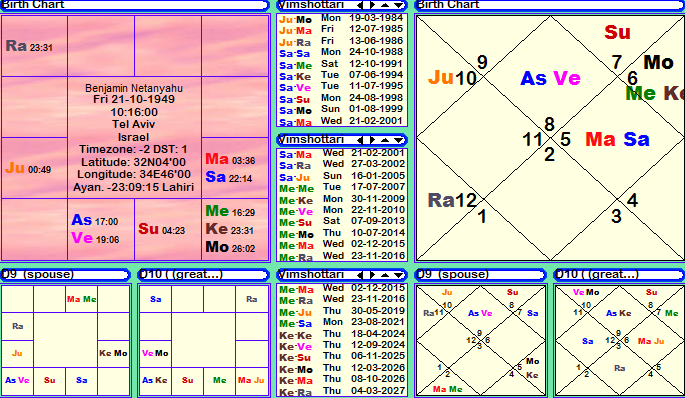Select the Me-Ve 22-11-2010 dasha row
685x398 pixels.
342,211
